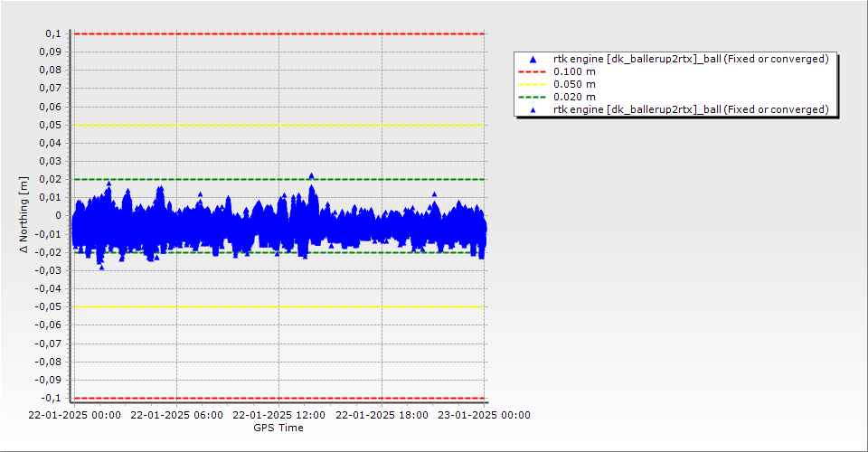Click the 0,04 y-axis tick label
Image resolution: width=868 pixels, height=452 pixels.
pyautogui.click(x=51, y=144)
